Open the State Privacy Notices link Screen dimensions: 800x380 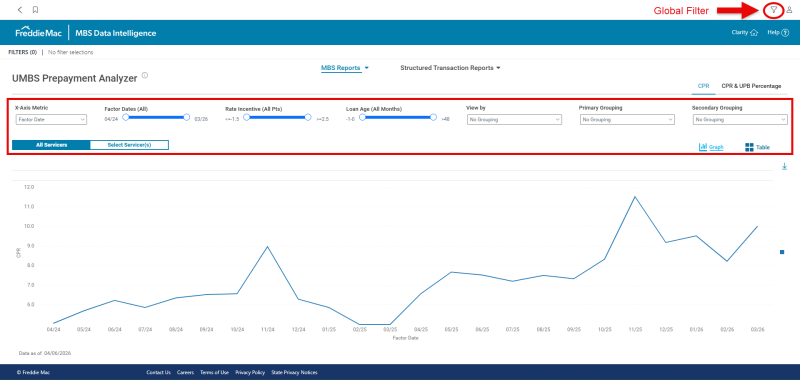294,372
